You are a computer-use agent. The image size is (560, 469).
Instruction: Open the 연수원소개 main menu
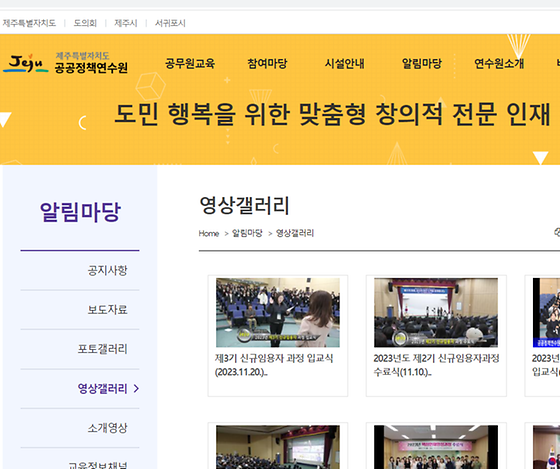click(x=499, y=64)
